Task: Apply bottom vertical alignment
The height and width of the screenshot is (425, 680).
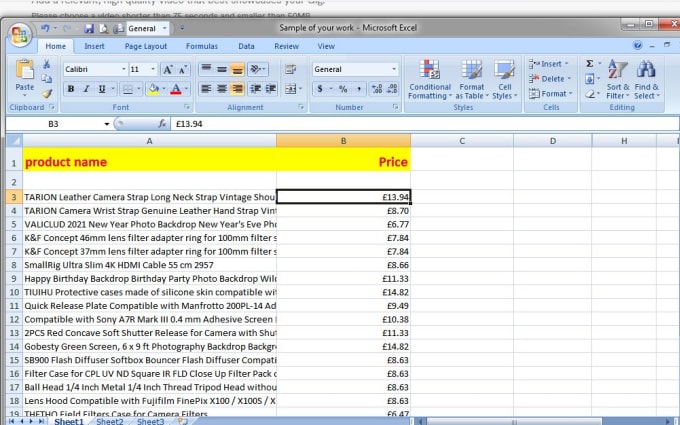Action: pos(237,69)
